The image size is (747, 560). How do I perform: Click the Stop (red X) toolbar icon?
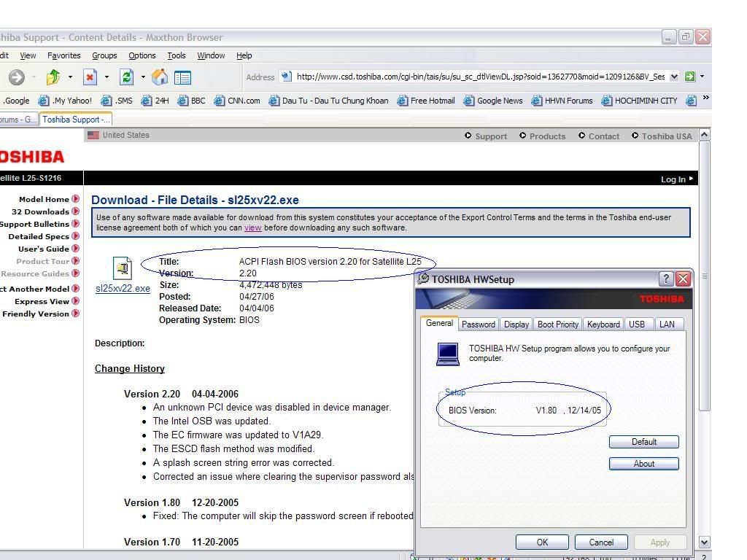pos(90,77)
